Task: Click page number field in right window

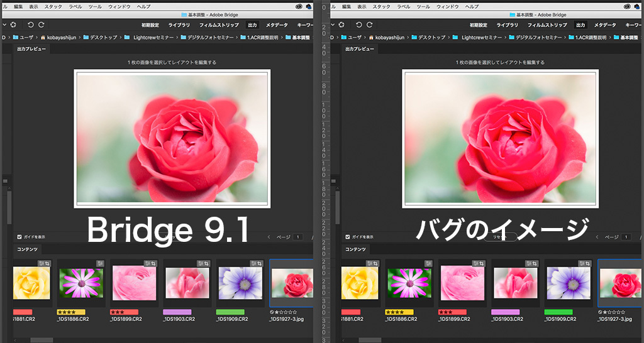Action: click(x=626, y=237)
